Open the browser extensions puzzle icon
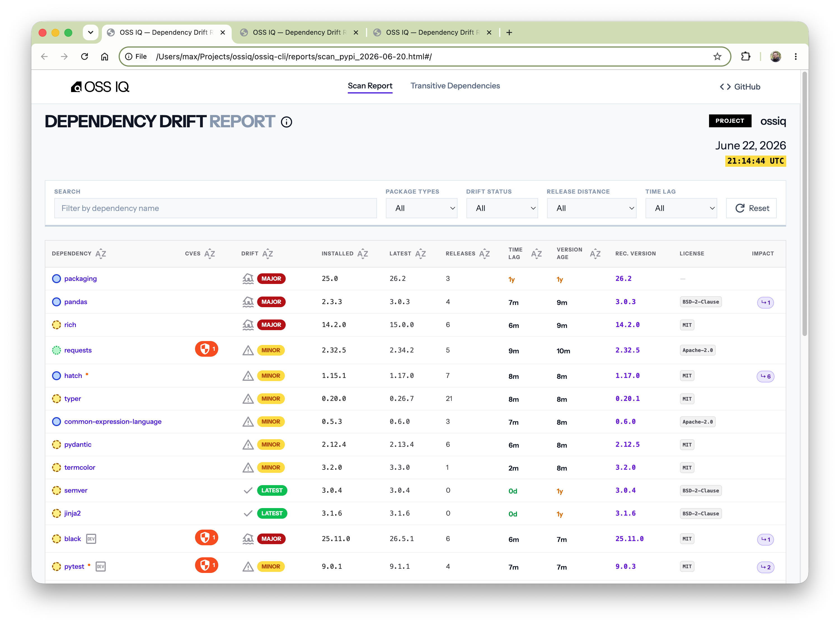Viewport: 840px width, 625px height. (745, 56)
